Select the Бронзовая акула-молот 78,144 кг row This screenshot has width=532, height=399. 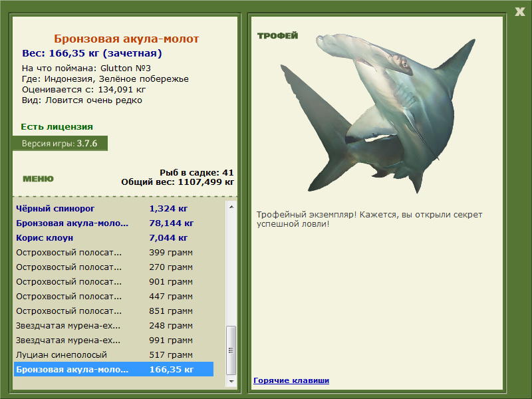114,223
